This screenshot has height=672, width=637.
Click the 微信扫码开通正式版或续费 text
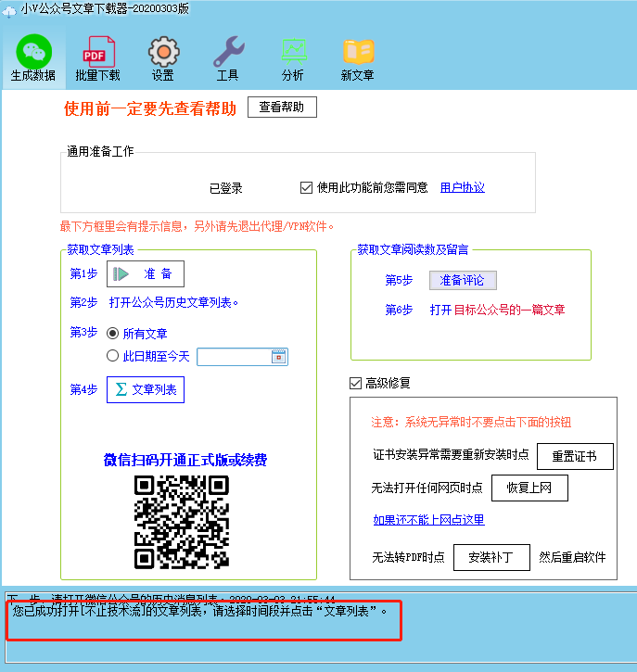tap(185, 460)
